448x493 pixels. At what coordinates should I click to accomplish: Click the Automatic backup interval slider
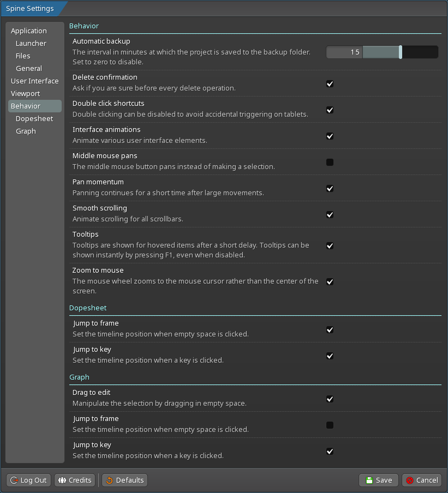[382, 52]
